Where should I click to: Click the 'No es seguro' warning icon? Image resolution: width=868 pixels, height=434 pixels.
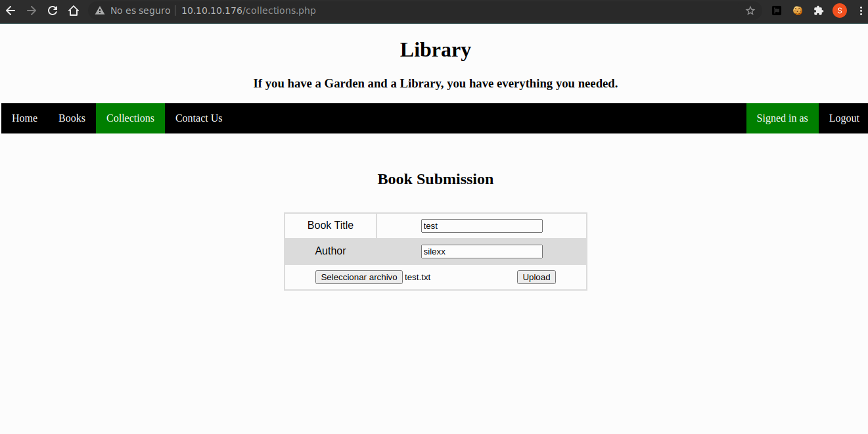pyautogui.click(x=100, y=11)
